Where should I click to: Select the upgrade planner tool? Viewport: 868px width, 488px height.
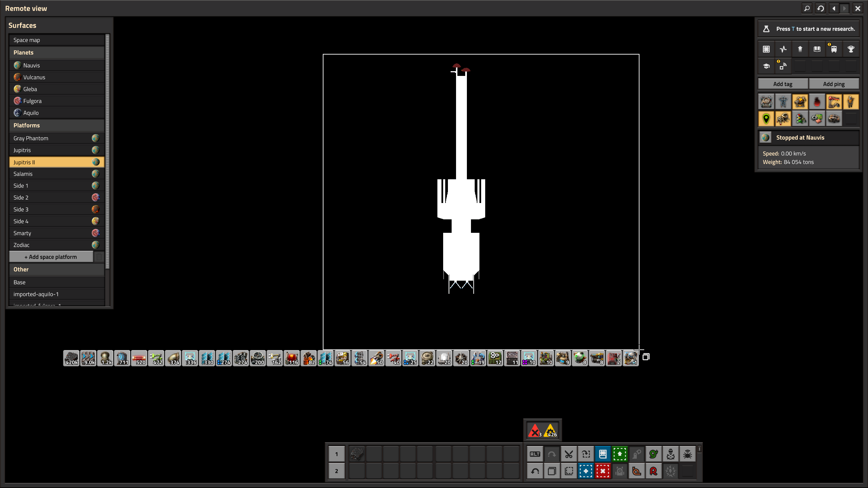(619, 454)
